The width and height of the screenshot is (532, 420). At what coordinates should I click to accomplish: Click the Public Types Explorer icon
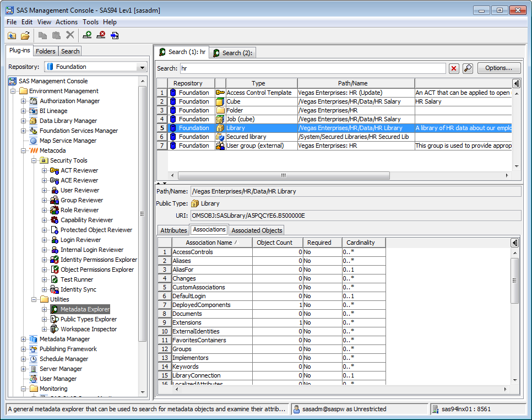(x=55, y=319)
